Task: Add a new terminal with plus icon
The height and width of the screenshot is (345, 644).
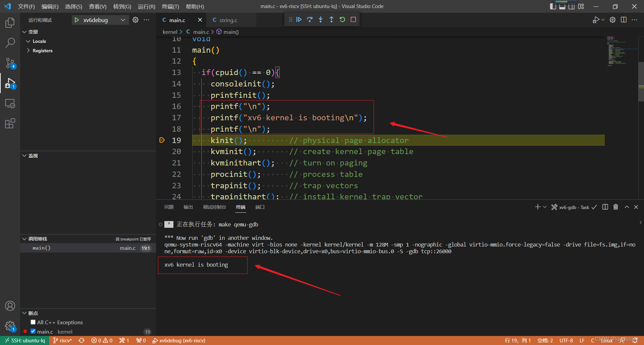Action: (x=538, y=207)
